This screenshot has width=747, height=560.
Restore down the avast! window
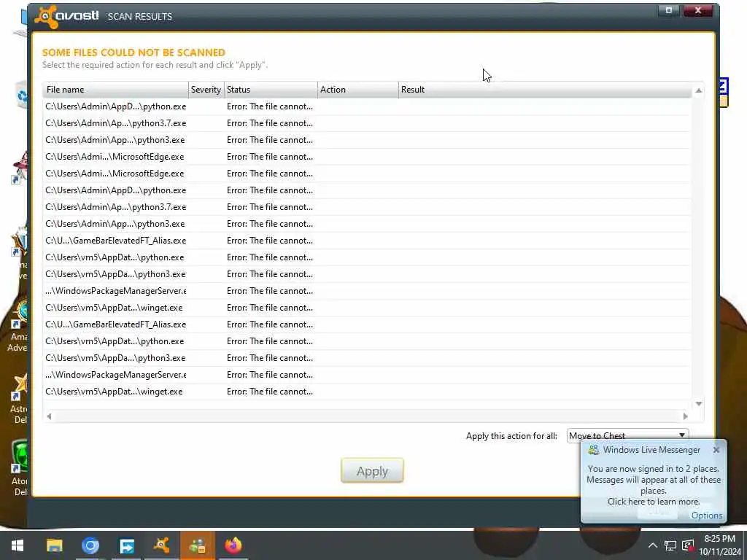tap(668, 10)
